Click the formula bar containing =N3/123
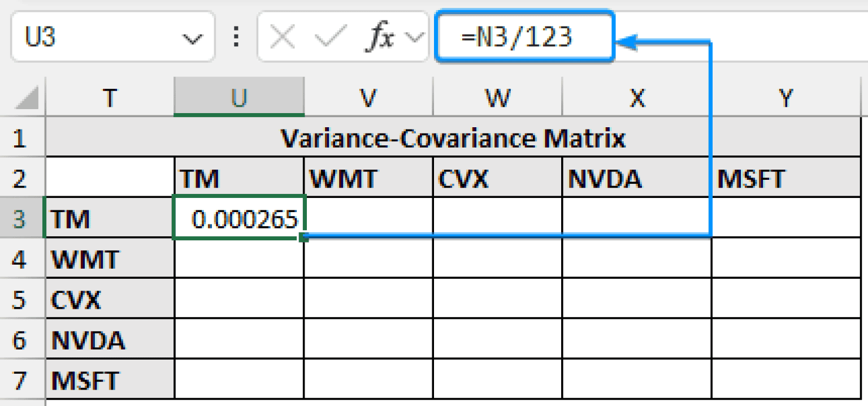This screenshot has width=868, height=406. tap(523, 36)
